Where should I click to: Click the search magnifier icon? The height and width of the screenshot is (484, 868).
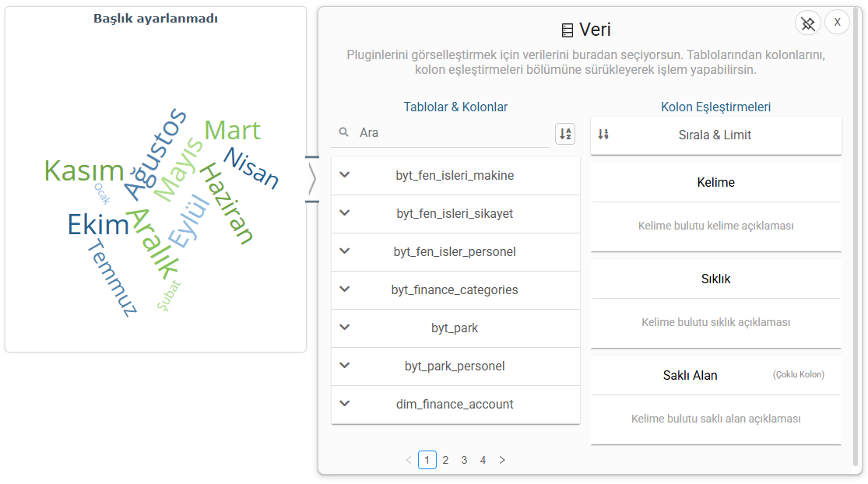[344, 133]
